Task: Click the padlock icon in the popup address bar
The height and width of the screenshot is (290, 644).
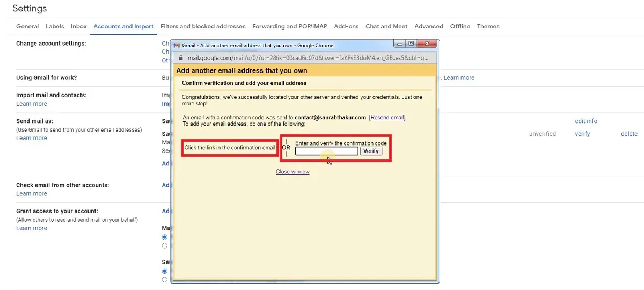Action: tap(181, 58)
